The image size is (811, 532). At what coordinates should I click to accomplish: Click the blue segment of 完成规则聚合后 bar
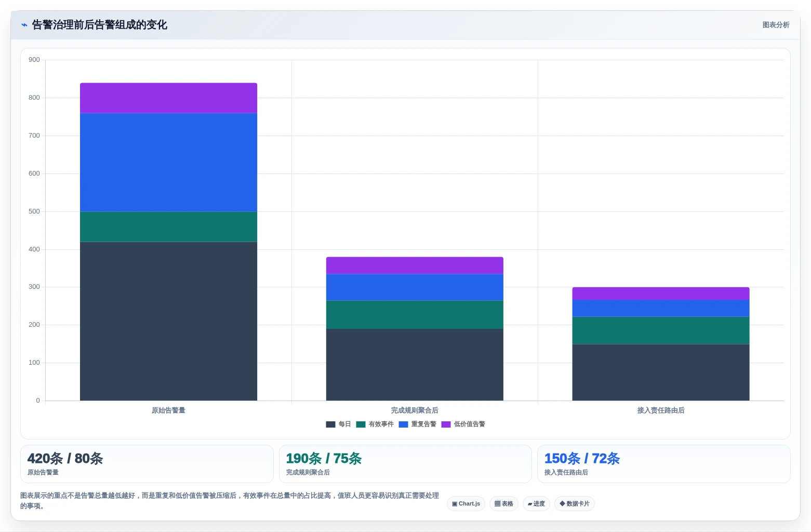(x=415, y=287)
